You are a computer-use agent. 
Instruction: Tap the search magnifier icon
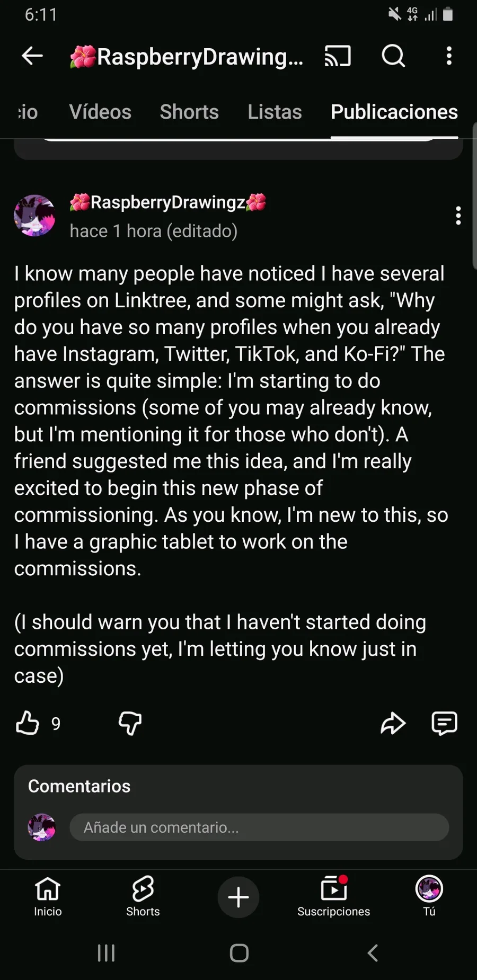point(393,56)
